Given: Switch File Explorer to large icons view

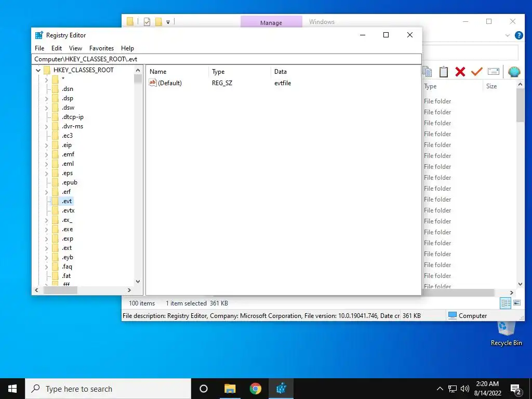Looking at the screenshot, I should click(x=517, y=303).
